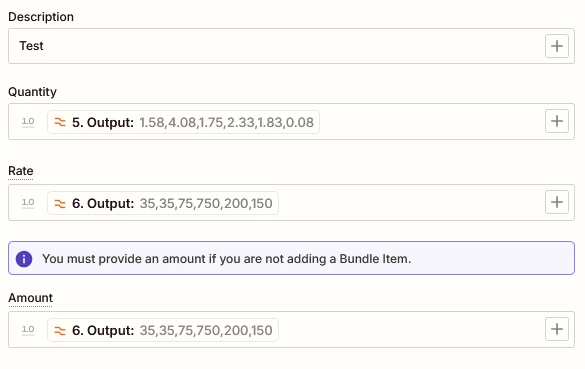
Task: Click the info icon in Bundle notice
Action: coord(24,259)
